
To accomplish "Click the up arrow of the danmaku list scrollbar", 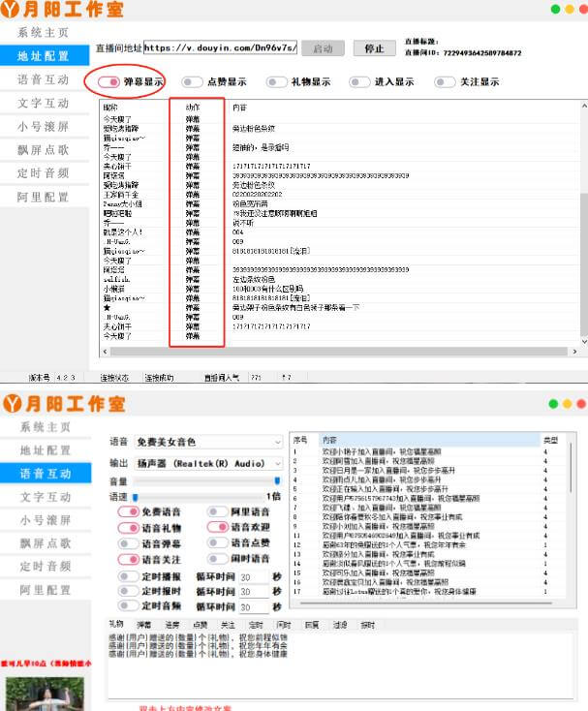I will click(x=584, y=106).
